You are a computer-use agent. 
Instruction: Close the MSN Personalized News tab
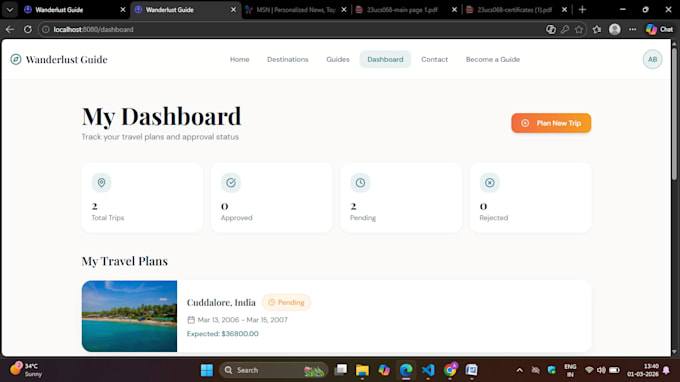(344, 10)
